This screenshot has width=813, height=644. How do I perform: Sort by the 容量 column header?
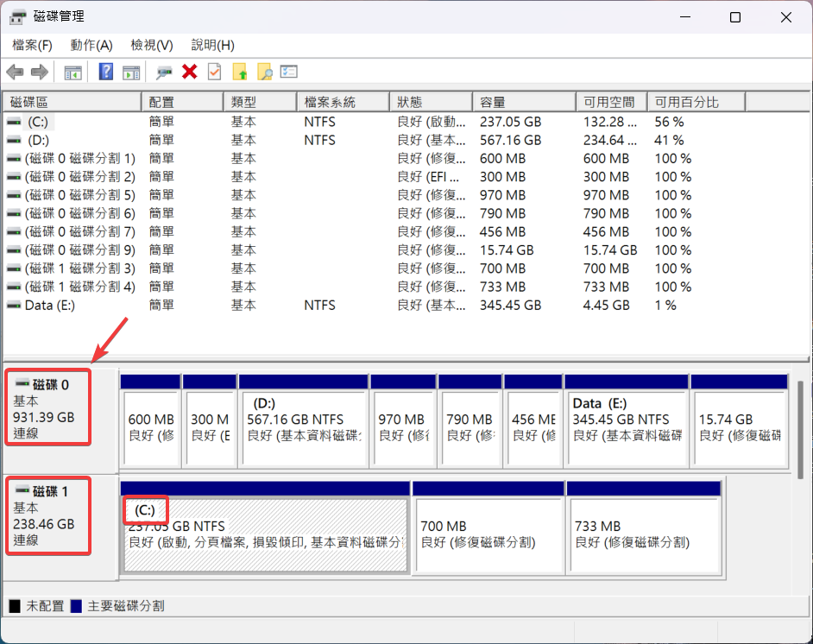[524, 102]
